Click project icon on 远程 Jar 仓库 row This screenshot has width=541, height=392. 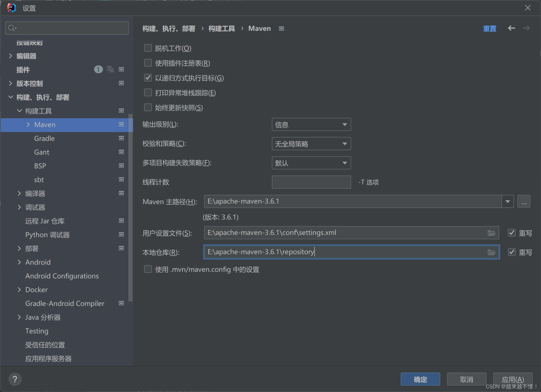click(x=121, y=221)
